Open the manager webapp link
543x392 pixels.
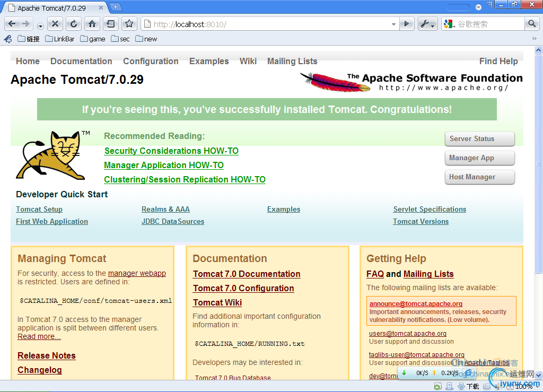click(x=137, y=273)
